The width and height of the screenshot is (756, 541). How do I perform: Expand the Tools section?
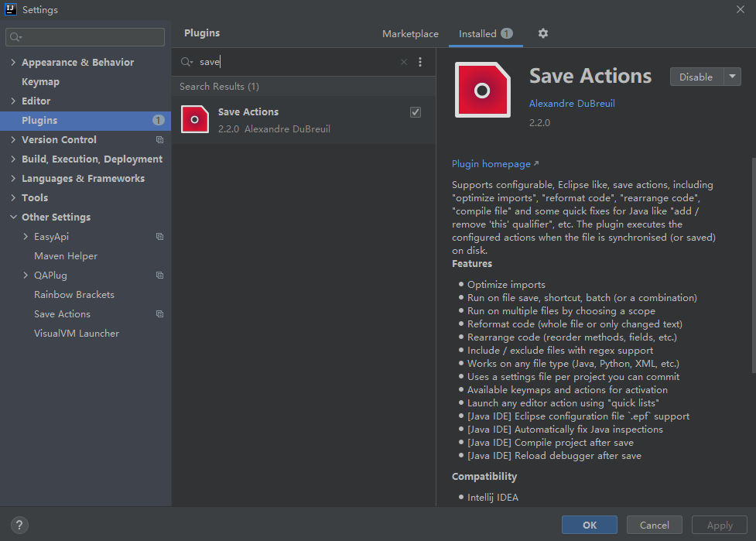13,197
